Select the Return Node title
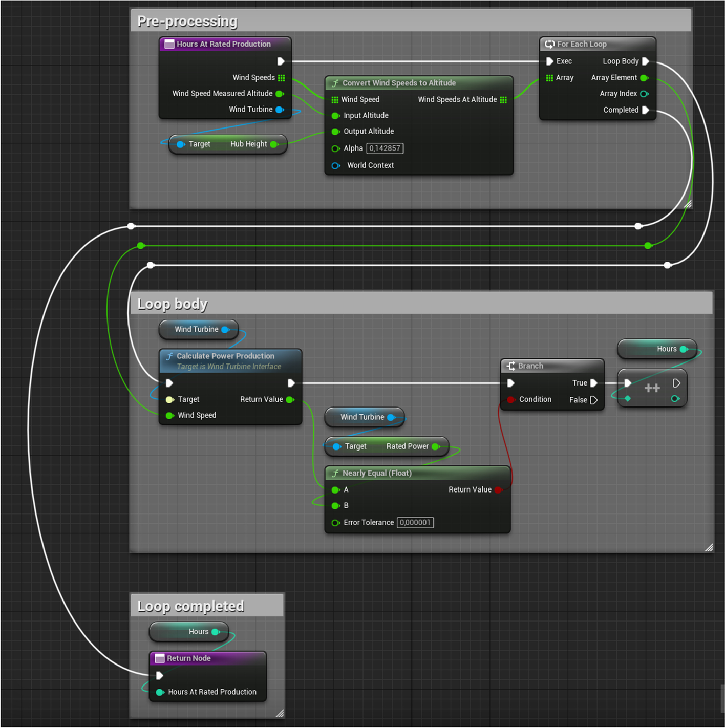 click(x=188, y=658)
